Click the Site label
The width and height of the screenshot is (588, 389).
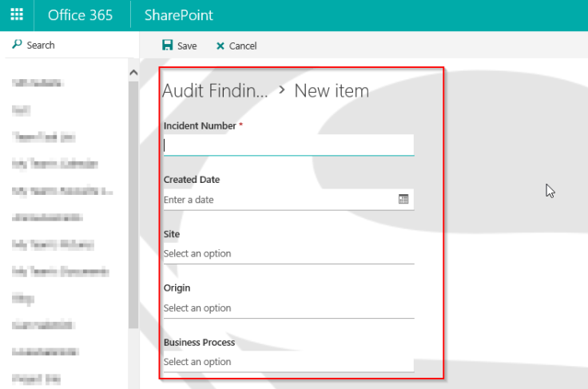pos(172,234)
